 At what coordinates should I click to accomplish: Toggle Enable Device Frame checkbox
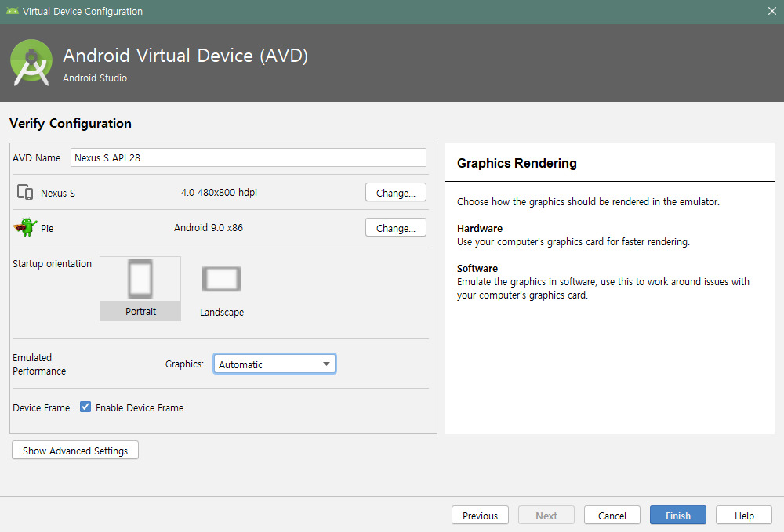pos(85,407)
